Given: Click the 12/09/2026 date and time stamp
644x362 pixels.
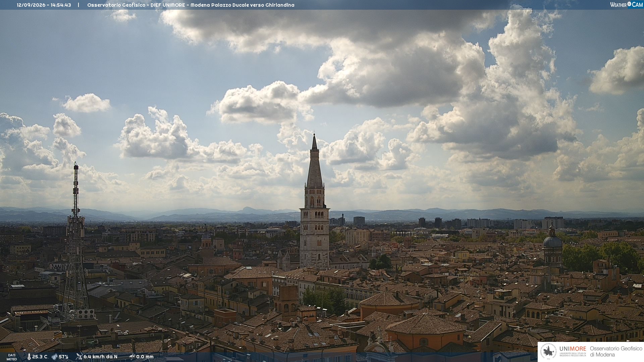Looking at the screenshot, I should click(x=44, y=5).
